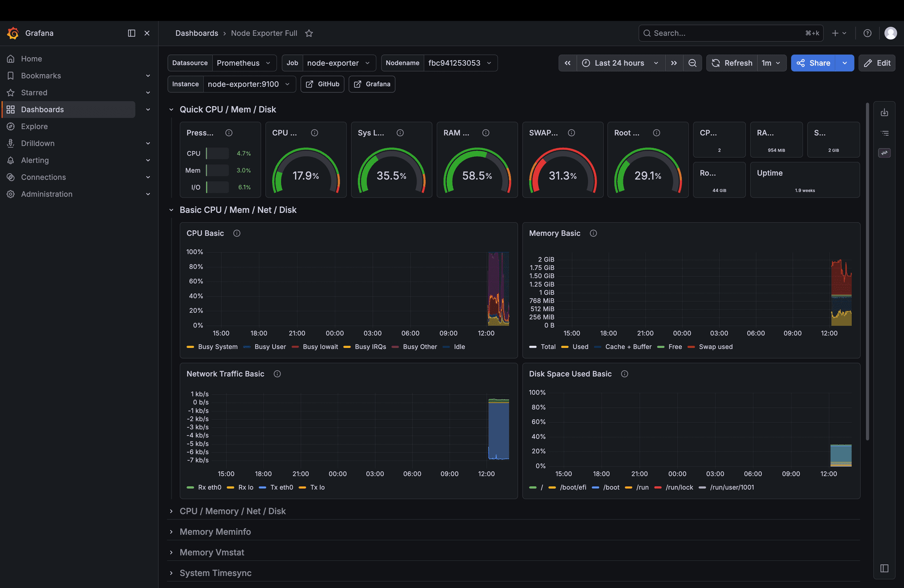The height and width of the screenshot is (588, 904).
Task: Show info for the SWAP gauge panel
Action: pos(572,133)
